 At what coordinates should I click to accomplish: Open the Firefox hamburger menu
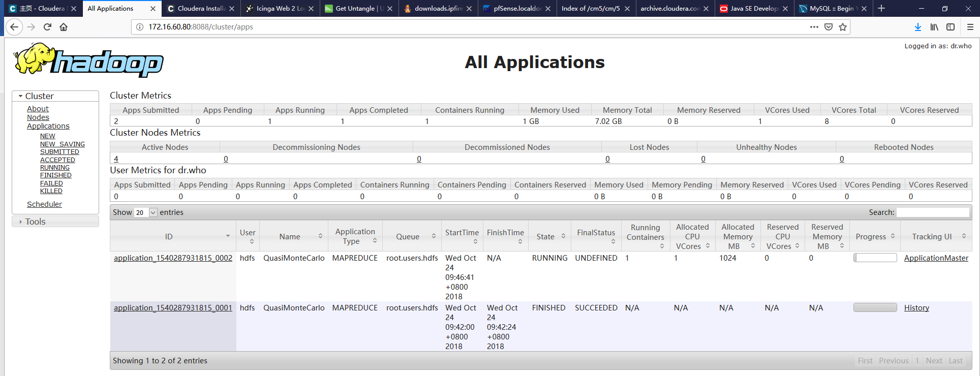tap(970, 27)
